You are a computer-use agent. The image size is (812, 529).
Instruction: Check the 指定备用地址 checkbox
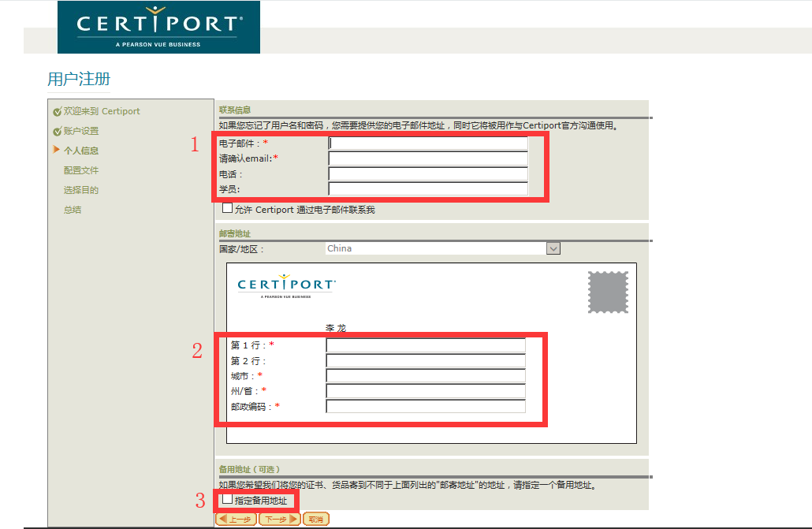click(x=227, y=500)
